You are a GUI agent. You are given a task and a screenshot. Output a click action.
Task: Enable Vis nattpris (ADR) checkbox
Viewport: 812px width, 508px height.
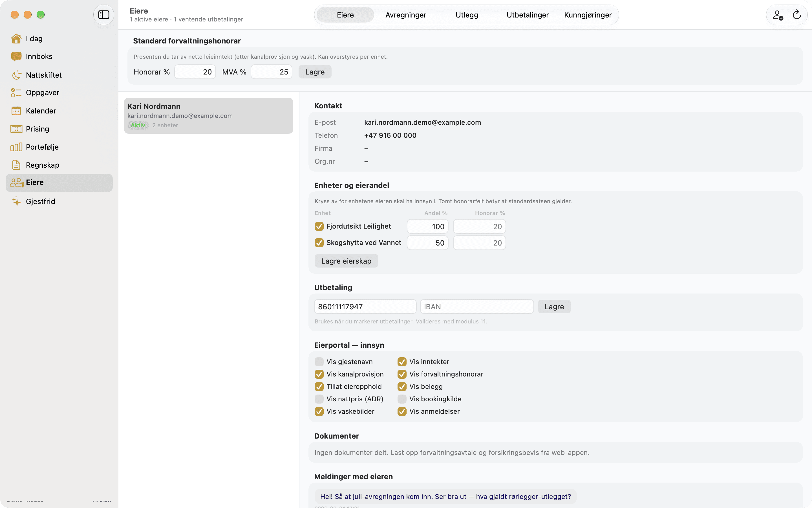(x=319, y=399)
